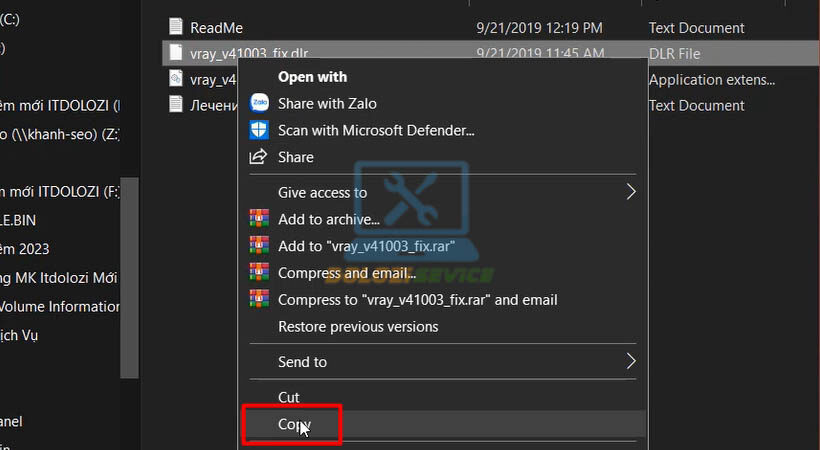Click the ReadMe text document file icon
The height and width of the screenshot is (450, 820).
tap(177, 28)
